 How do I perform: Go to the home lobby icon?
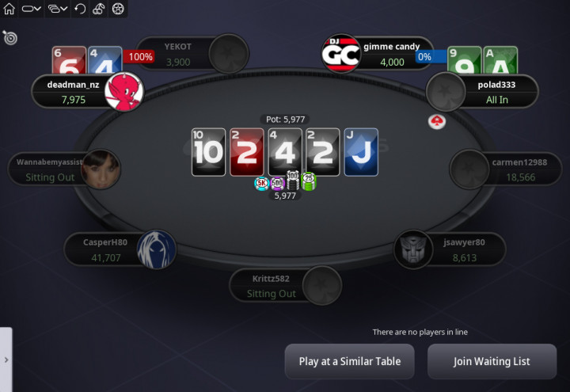pyautogui.click(x=9, y=9)
